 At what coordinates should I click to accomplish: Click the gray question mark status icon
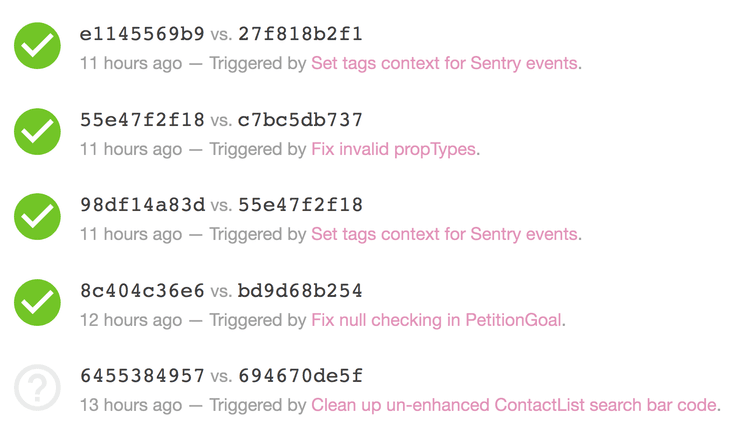[38, 388]
